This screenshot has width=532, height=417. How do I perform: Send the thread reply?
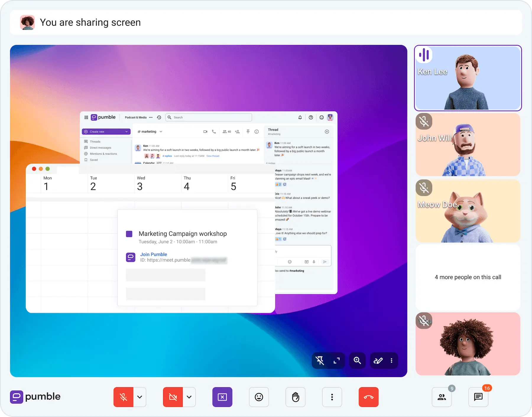(x=325, y=262)
